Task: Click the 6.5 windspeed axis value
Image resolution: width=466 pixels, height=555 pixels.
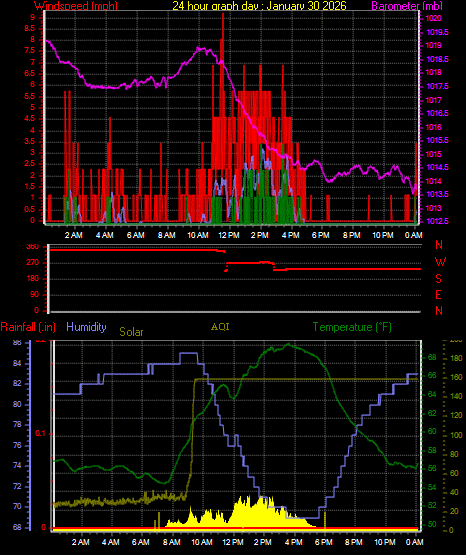Action: 29,73
